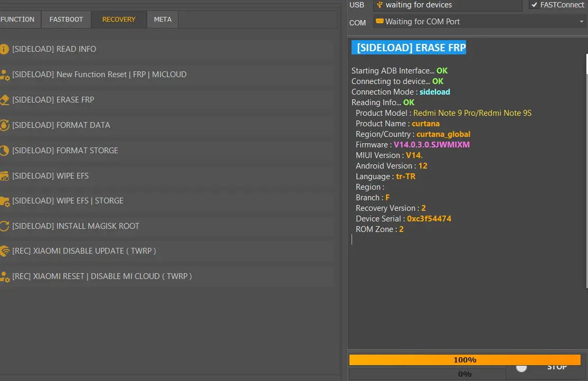Click Android Version 12 line

(x=392, y=166)
